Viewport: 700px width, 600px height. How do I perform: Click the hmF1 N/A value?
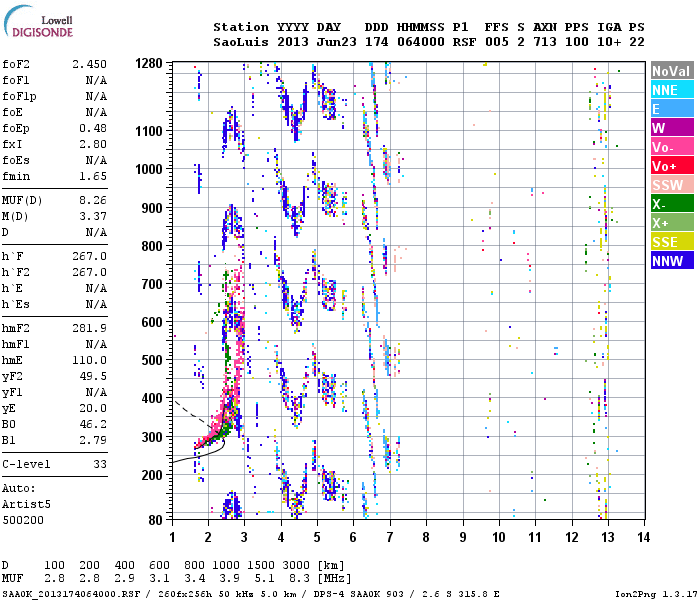[96, 344]
